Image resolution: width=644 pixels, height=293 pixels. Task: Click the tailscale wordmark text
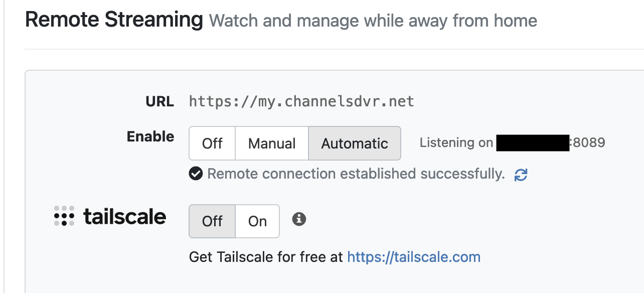(124, 217)
